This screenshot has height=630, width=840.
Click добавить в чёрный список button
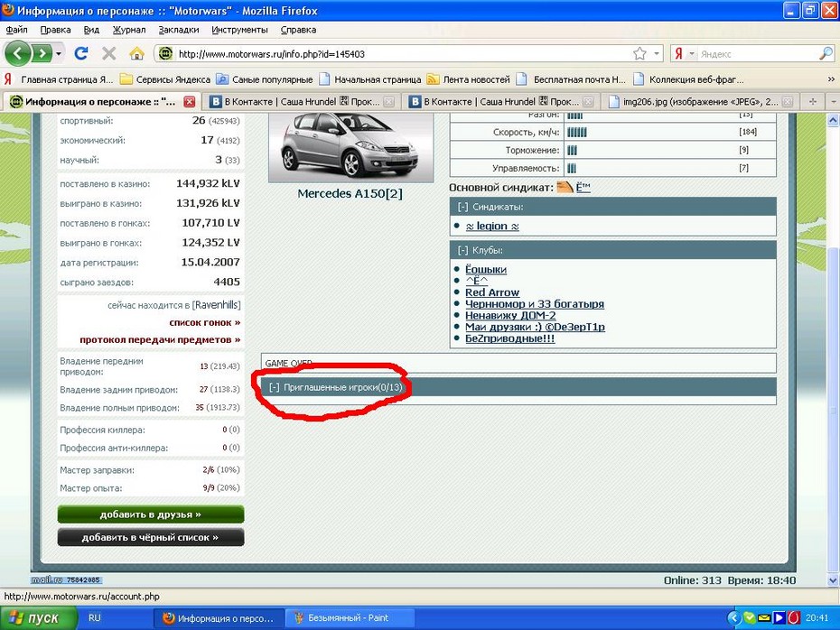pos(151,537)
